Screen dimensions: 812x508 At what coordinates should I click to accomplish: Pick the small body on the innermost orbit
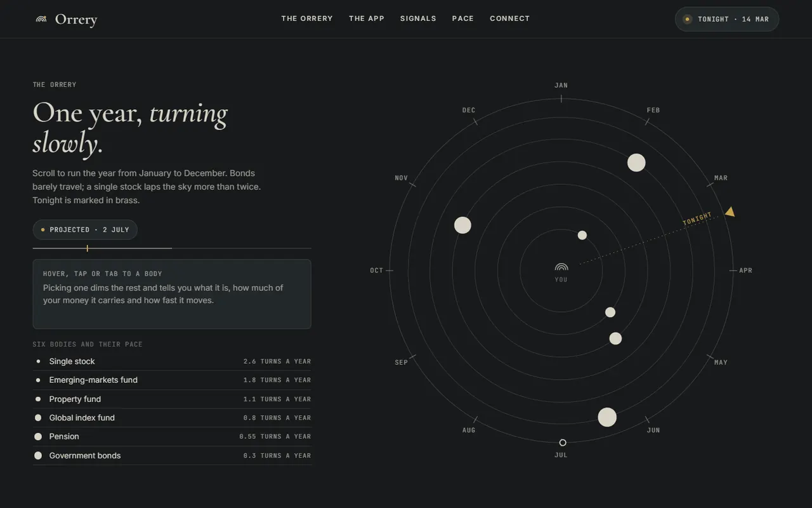[582, 235]
